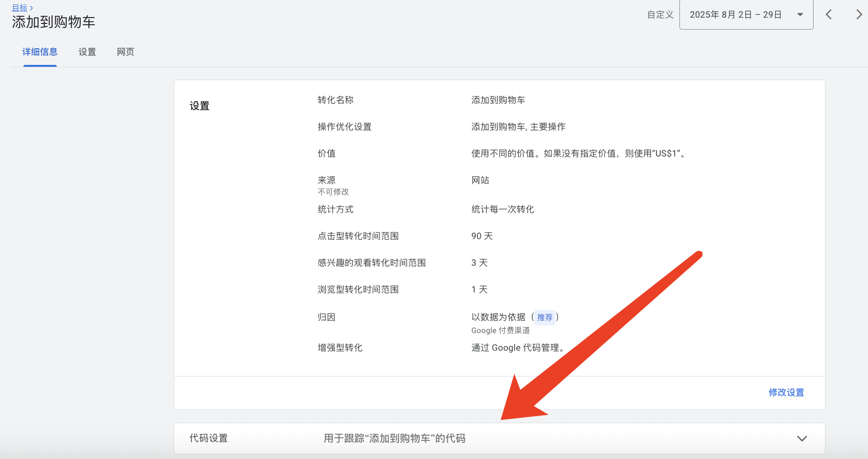868x459 pixels.
Task: Expand the 代码设置 section chevron
Action: [802, 438]
